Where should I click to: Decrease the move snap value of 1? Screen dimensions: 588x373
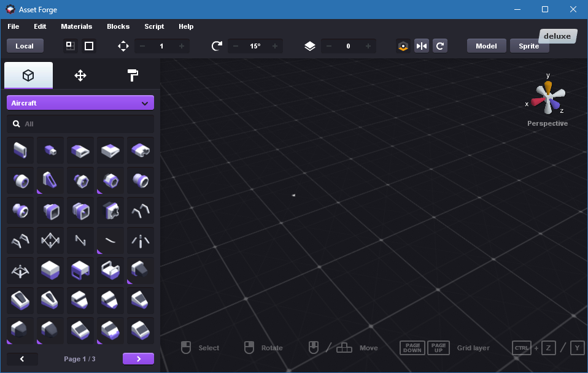click(x=142, y=46)
